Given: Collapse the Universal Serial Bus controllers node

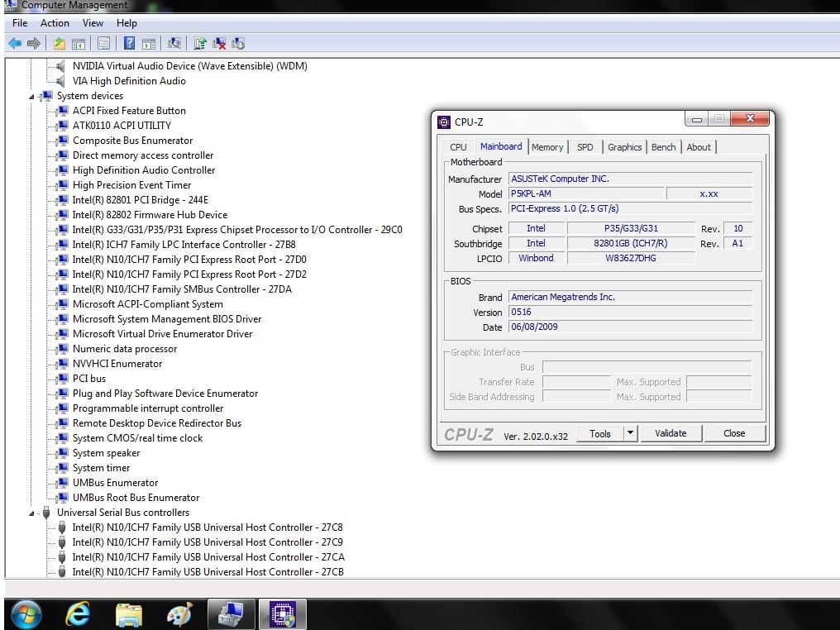Looking at the screenshot, I should tap(31, 513).
